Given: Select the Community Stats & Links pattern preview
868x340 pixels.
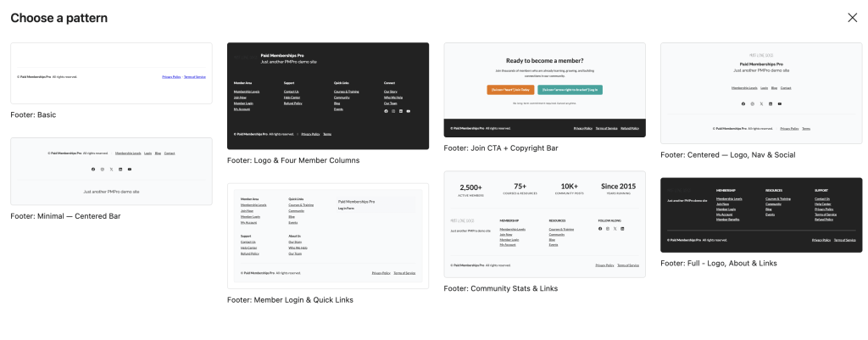Looking at the screenshot, I should (545, 225).
